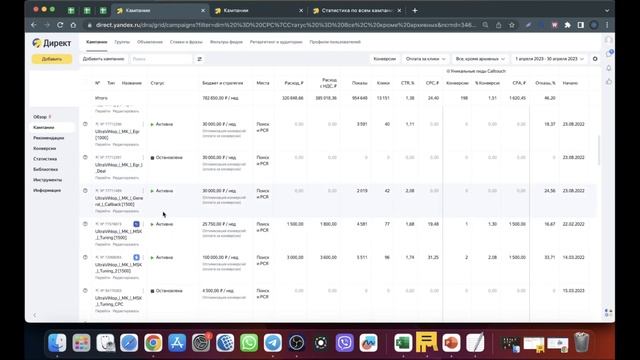The image size is (640, 360).
Task: Click blue badge icon on 100 000 ₽ campaign
Action: click(x=136, y=258)
